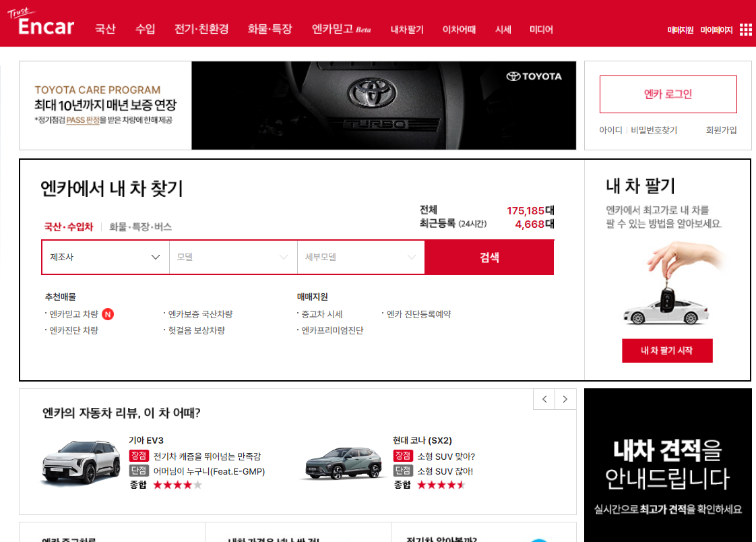
Task: Open the 엔카프리미엄진단 link
Action: point(332,330)
